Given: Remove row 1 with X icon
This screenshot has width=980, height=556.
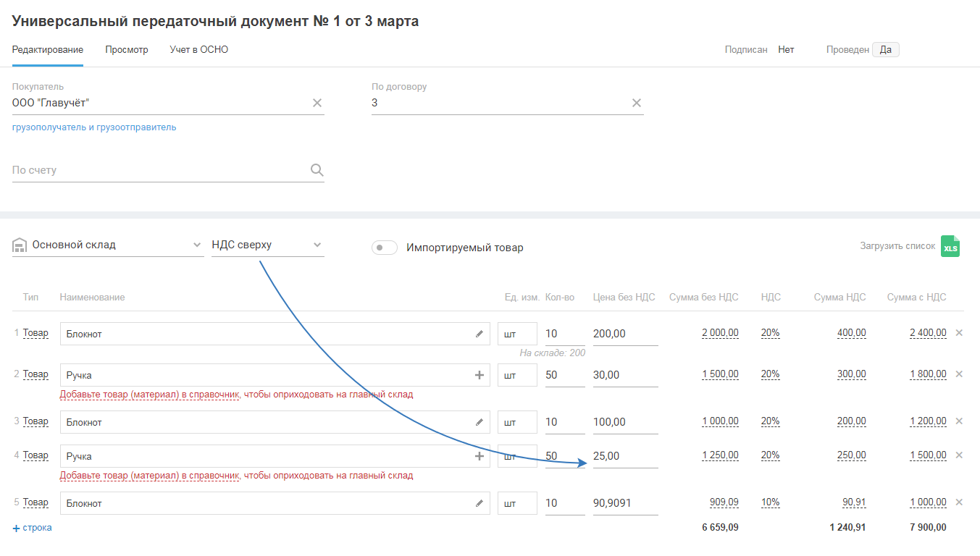Looking at the screenshot, I should coord(959,333).
